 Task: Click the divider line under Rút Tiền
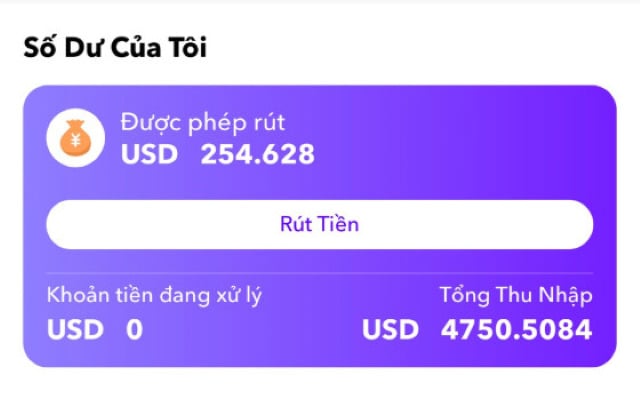320,272
